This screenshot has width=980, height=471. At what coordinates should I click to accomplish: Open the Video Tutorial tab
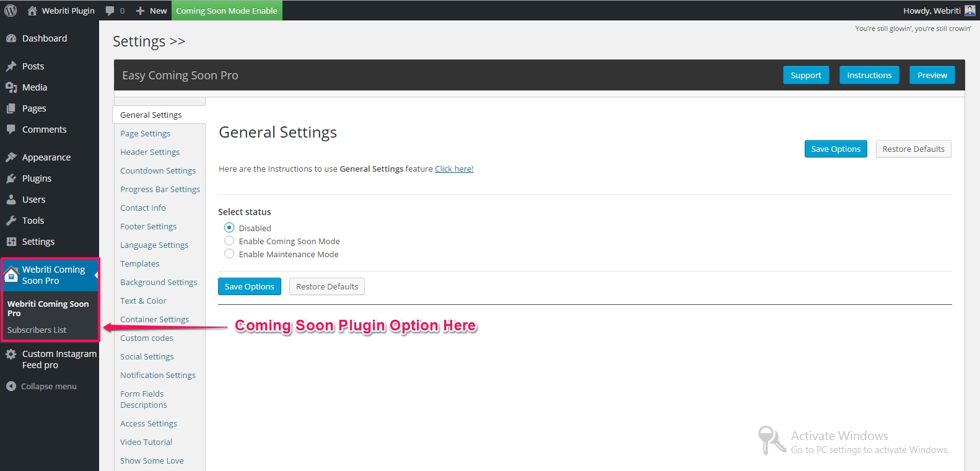(146, 442)
